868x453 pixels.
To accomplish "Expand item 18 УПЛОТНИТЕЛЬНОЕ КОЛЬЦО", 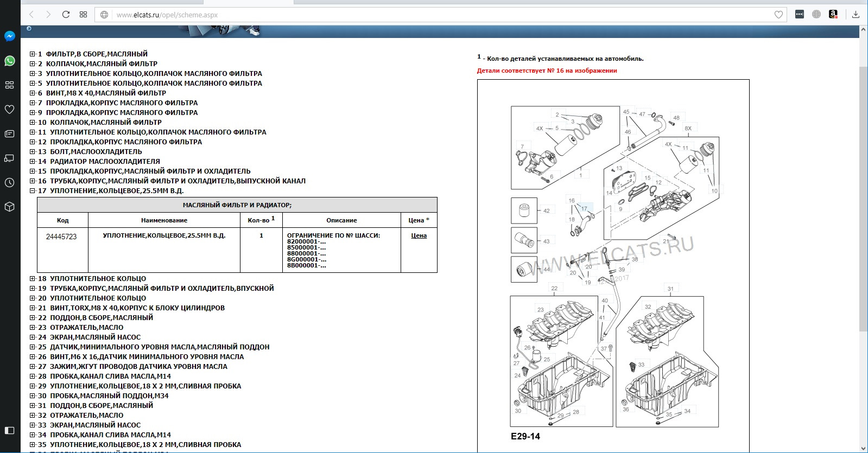I will pyautogui.click(x=33, y=279).
